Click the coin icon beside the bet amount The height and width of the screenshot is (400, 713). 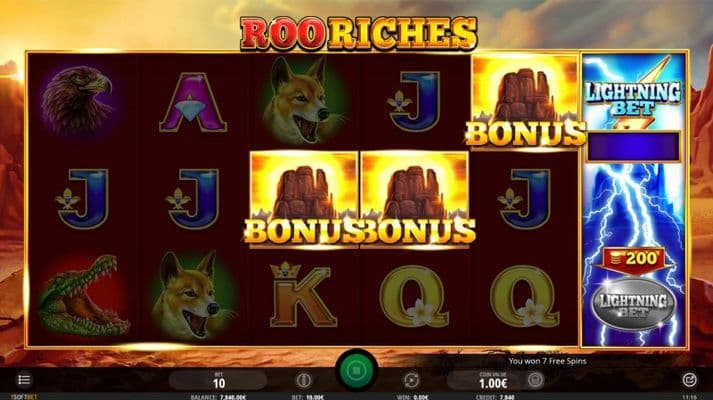(x=304, y=380)
